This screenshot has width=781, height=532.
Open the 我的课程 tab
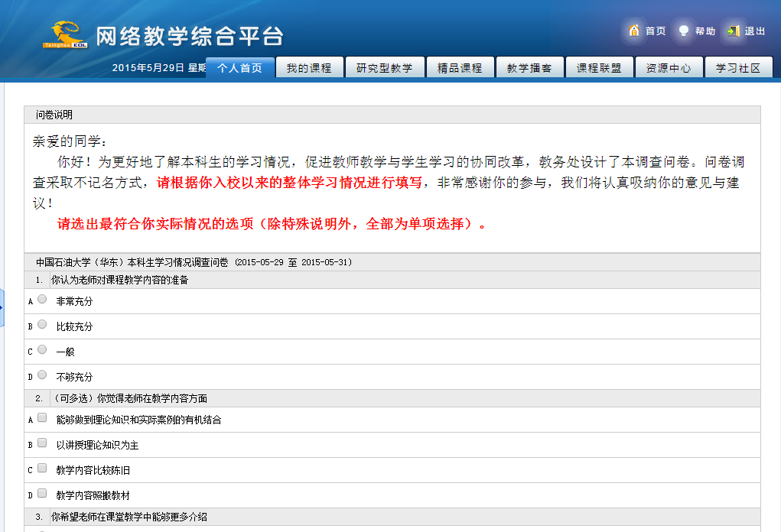(309, 68)
